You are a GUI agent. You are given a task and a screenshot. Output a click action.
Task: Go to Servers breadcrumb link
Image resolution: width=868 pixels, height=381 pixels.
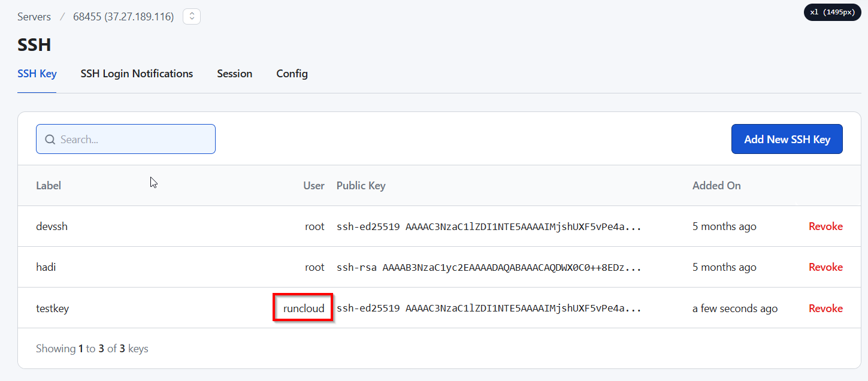coord(34,17)
